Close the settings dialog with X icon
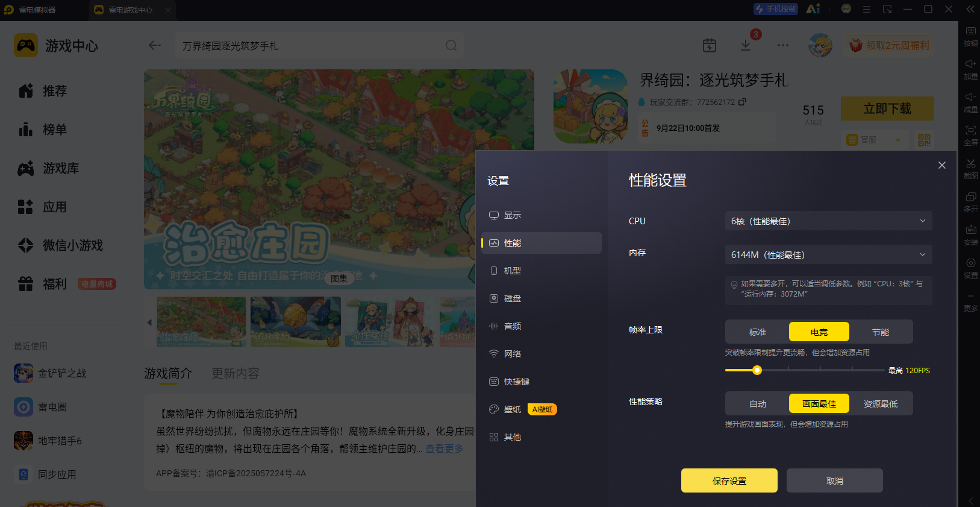980x507 pixels. pos(942,165)
